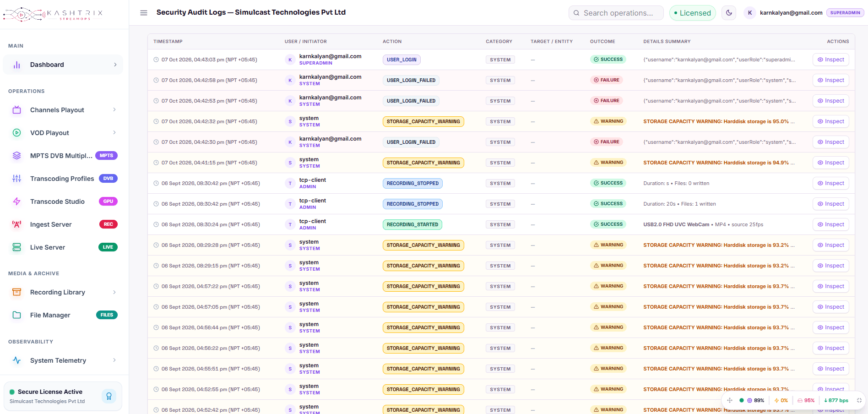Click the license badge award icon
This screenshot has height=414, width=868.
109,396
